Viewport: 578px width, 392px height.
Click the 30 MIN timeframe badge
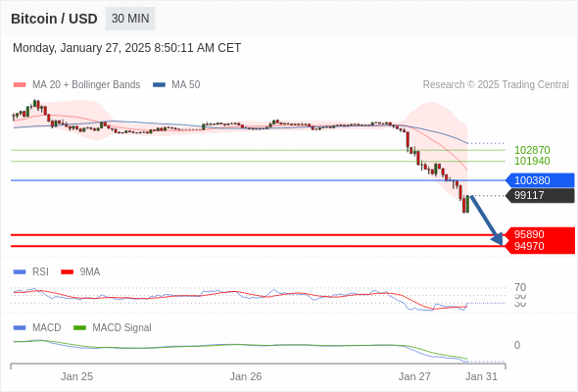[130, 19]
